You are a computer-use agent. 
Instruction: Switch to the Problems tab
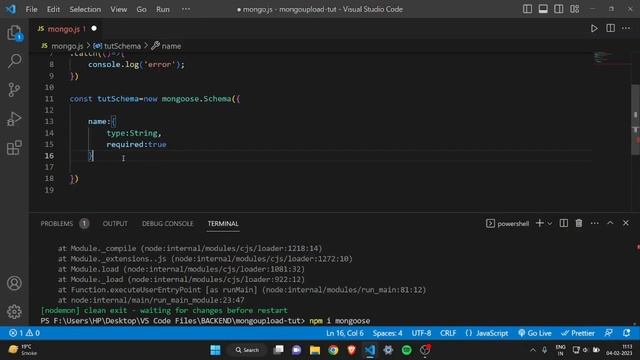pos(64,223)
